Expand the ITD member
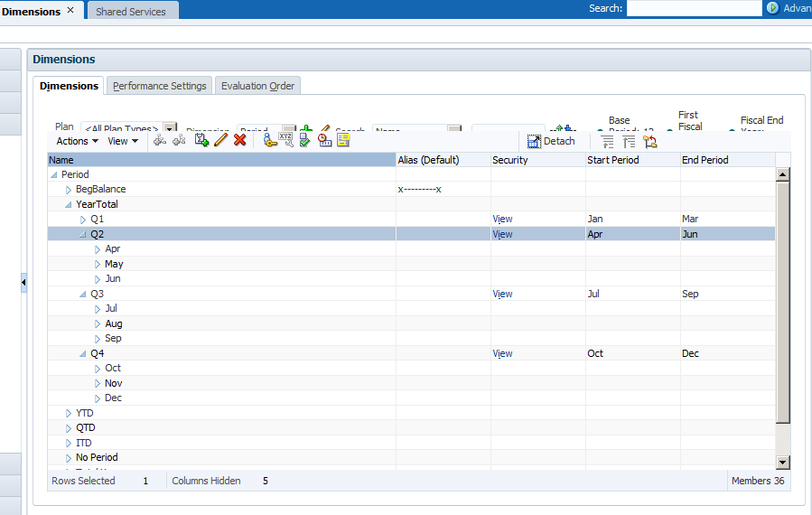The height and width of the screenshot is (515, 812). pos(69,444)
